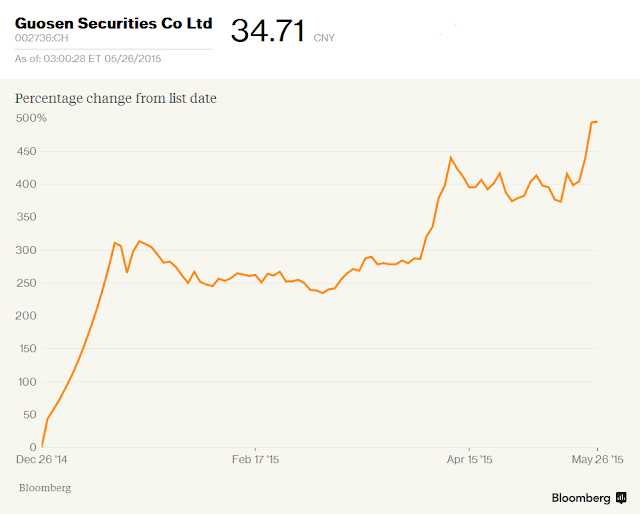Click the 250 y-axis label
Image resolution: width=640 pixels, height=514 pixels.
tap(27, 283)
